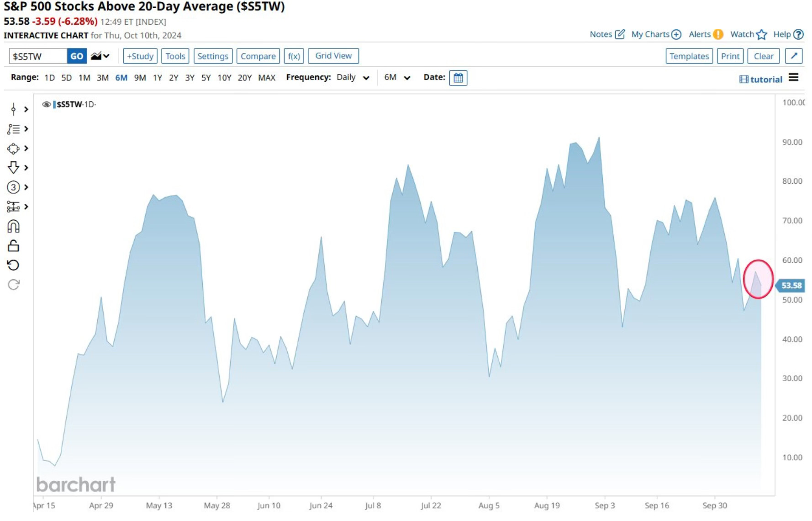Screen dimensions: 812x521
Task: Click the My Charts plus icon
Action: pyautogui.click(x=676, y=35)
